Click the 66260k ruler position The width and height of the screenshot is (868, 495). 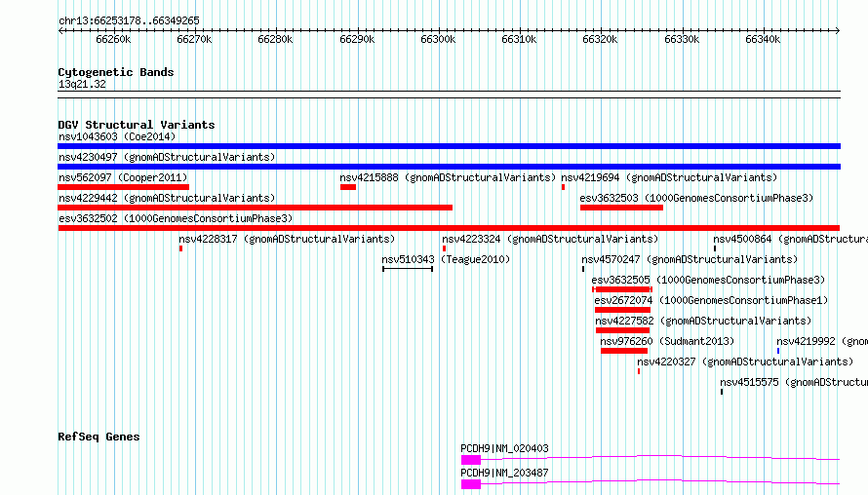pyautogui.click(x=113, y=39)
